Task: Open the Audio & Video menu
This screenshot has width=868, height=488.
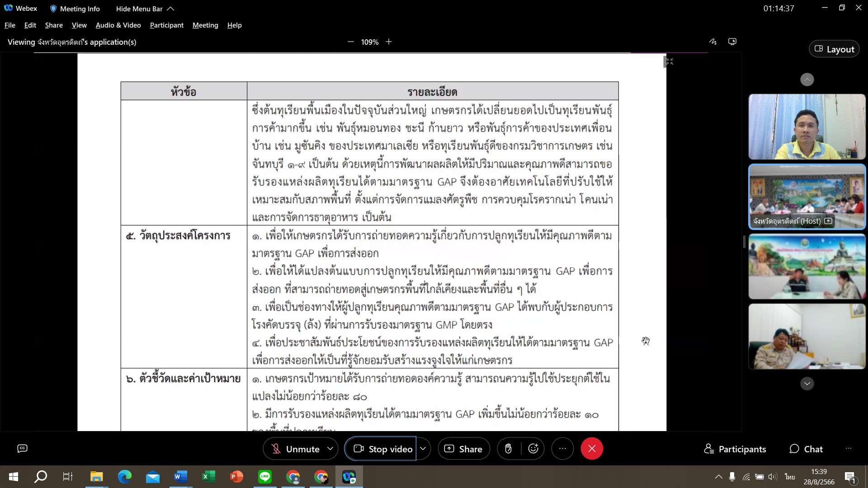Action: tap(118, 25)
